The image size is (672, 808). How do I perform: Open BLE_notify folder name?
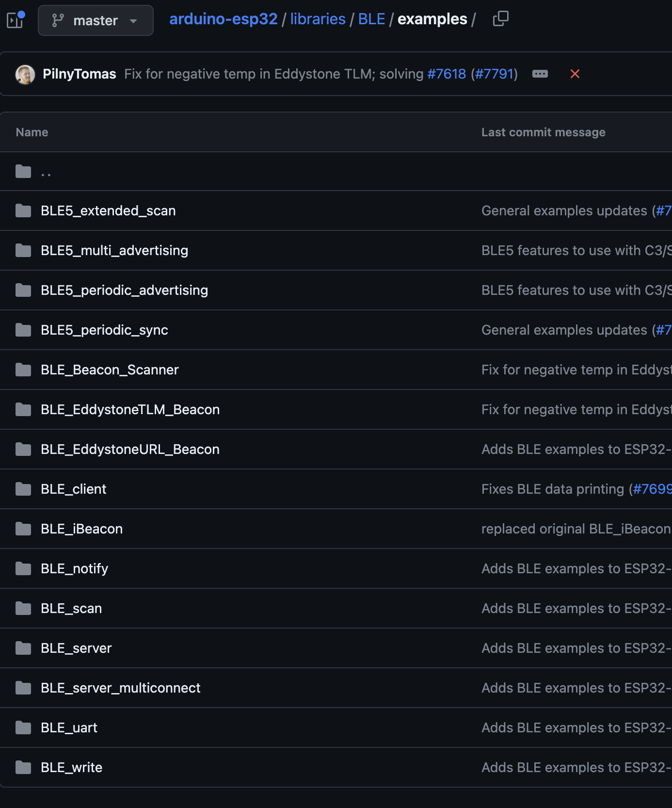[74, 568]
